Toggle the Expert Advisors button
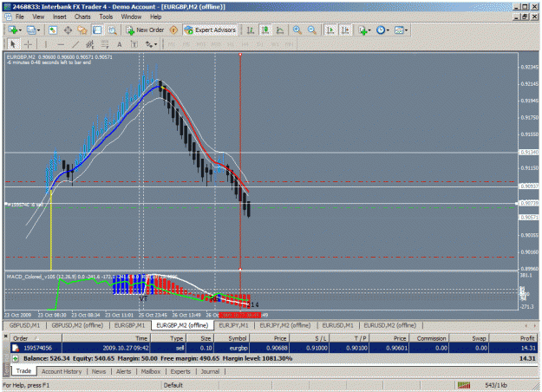Image resolution: width=542 pixels, height=392 pixels. (211, 30)
